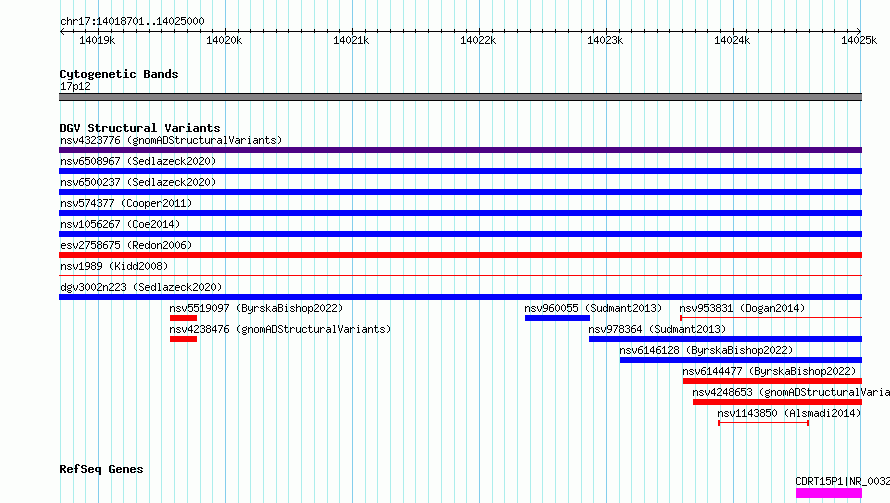Select the blue nsv1056267 variant bar
Image resolution: width=890 pixels, height=503 pixels.
(460, 234)
